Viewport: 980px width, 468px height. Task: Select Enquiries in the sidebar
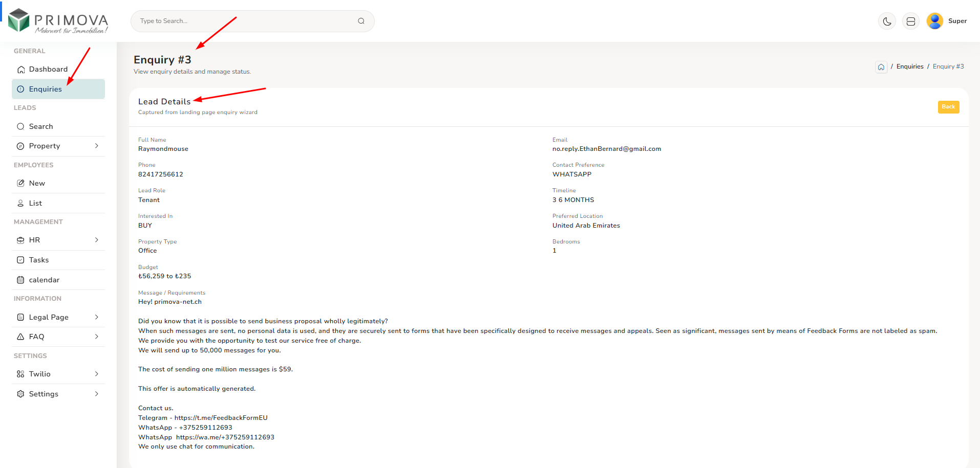pyautogui.click(x=45, y=89)
